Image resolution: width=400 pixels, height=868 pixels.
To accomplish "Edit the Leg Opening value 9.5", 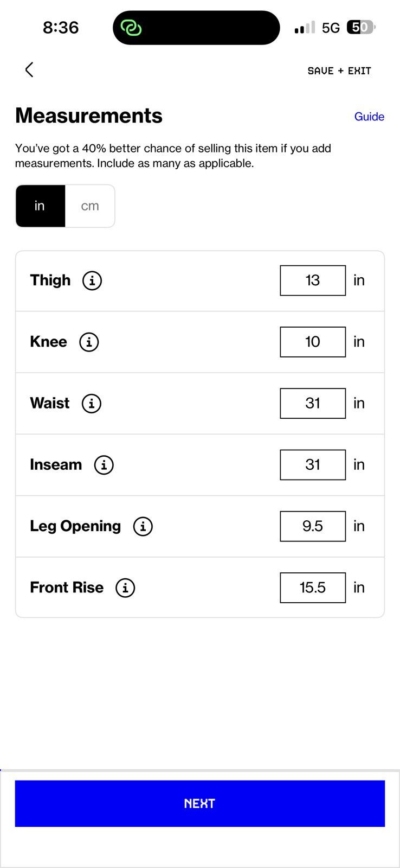I will coord(313,526).
